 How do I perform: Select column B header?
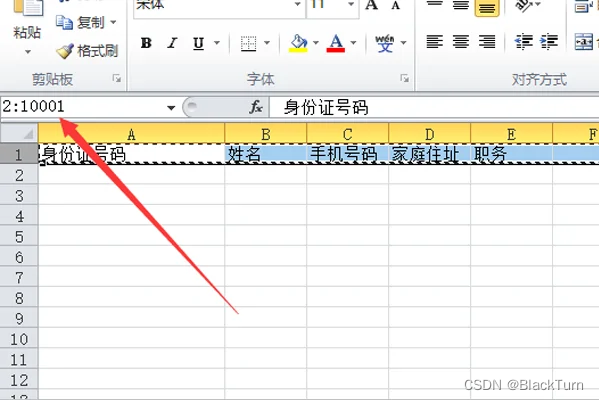click(x=266, y=134)
